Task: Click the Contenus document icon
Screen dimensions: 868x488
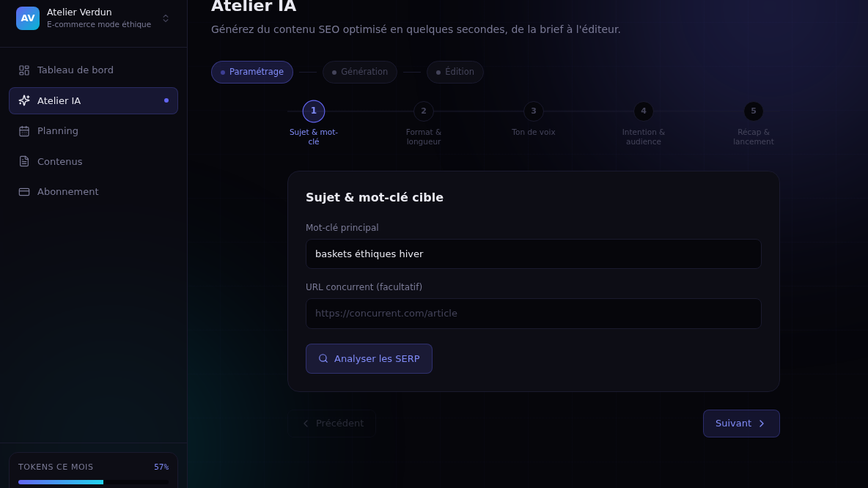Action: point(23,161)
